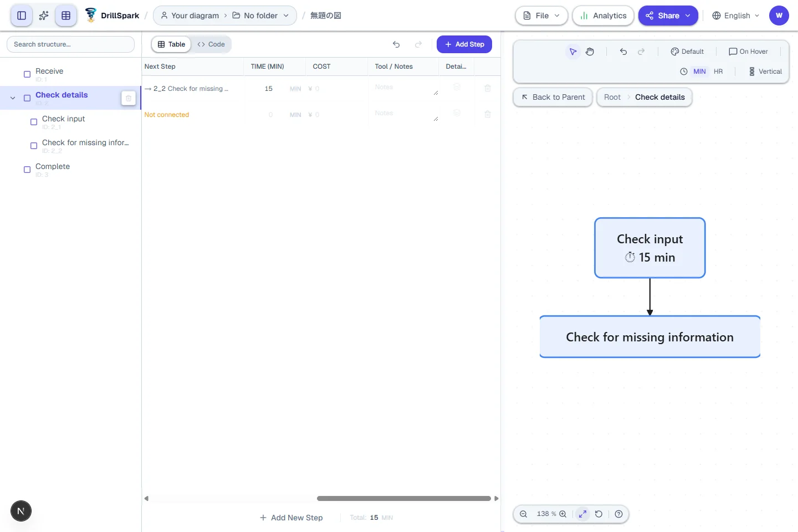Switch to the Code tab
798x532 pixels.
point(211,44)
